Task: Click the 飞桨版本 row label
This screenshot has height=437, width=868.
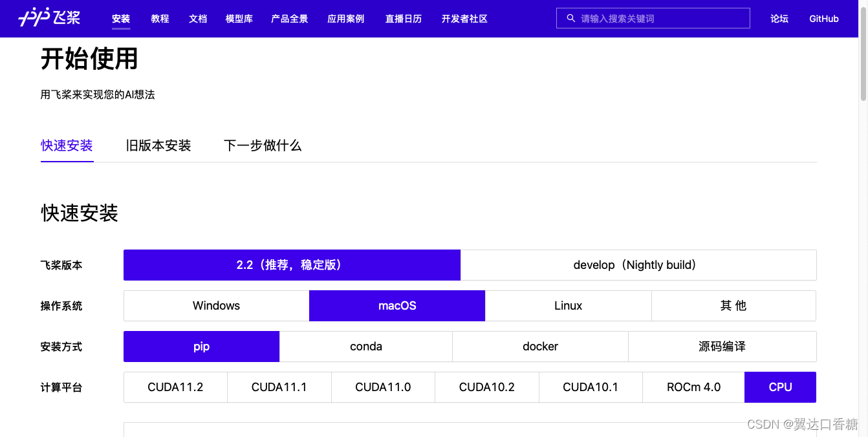Action: (61, 265)
